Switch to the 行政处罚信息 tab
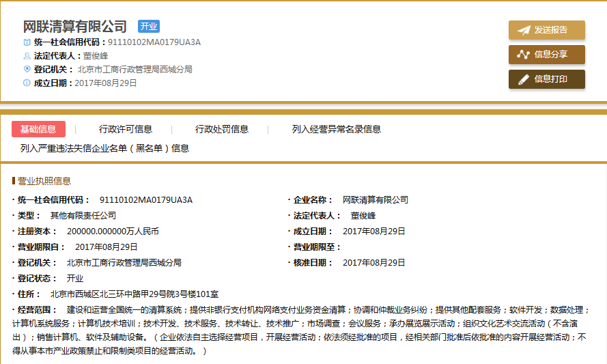 pos(222,129)
